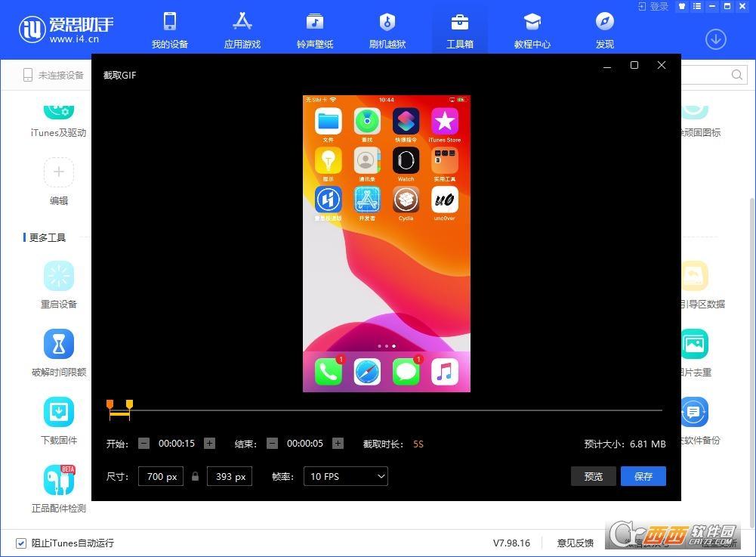
Task: Click the 更多工具 section heading
Action: point(47,237)
